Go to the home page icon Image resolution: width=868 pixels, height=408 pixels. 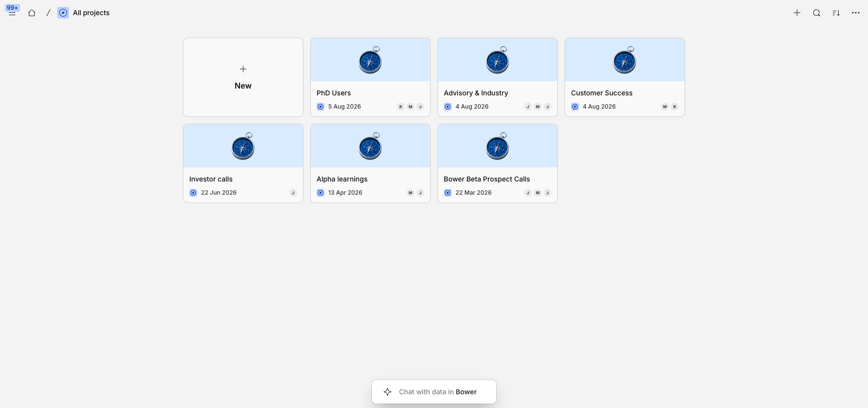click(32, 13)
